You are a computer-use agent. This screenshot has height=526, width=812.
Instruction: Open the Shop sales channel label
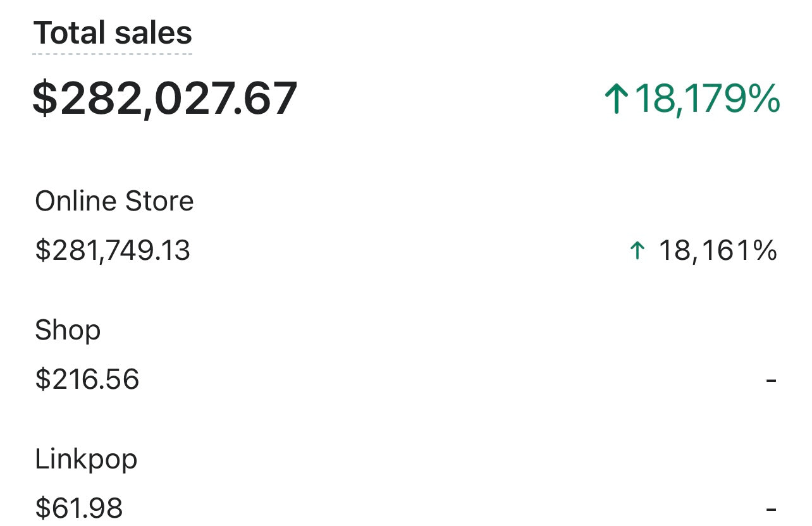tap(68, 331)
